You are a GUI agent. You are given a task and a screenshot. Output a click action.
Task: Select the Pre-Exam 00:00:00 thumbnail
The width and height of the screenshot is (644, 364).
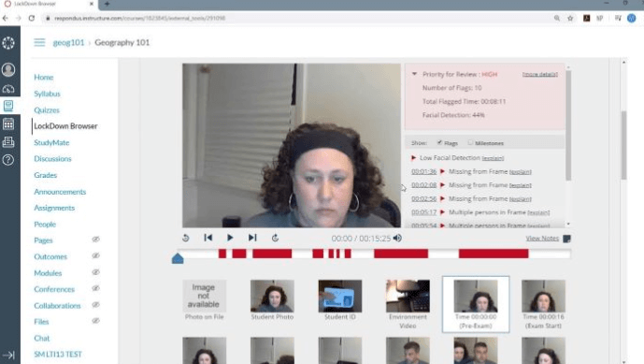(x=476, y=304)
